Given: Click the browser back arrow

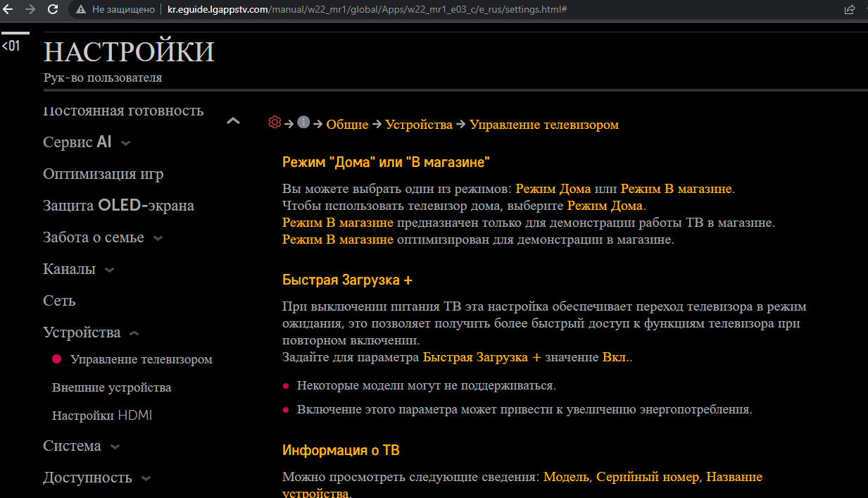Looking at the screenshot, I should click(x=8, y=10).
